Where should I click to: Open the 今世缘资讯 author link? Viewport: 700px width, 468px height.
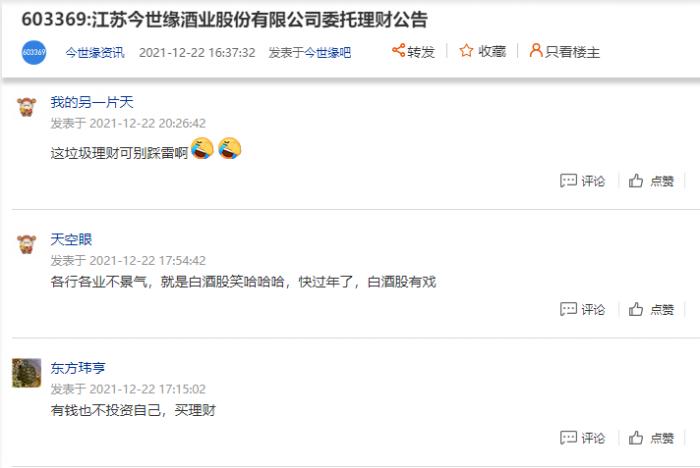95,53
